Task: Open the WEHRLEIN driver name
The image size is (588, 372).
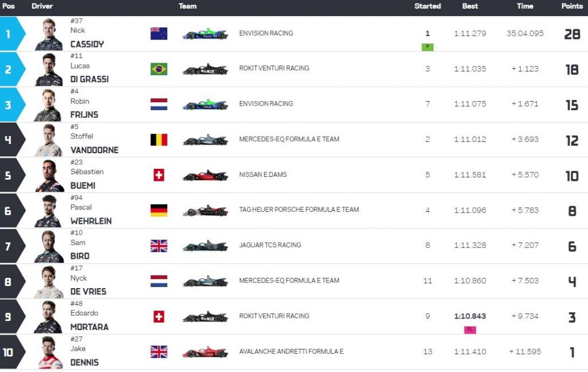Action: click(x=91, y=221)
